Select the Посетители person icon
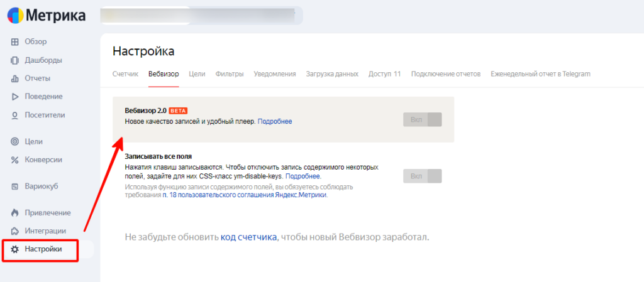 tap(15, 115)
